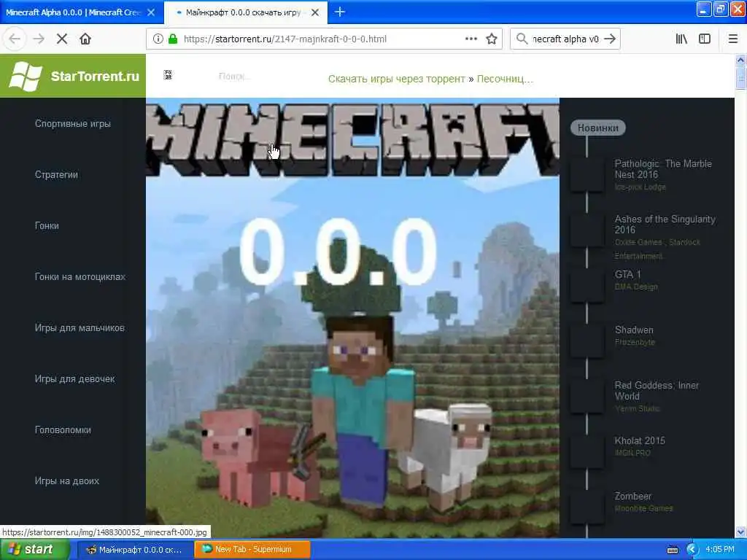Open the Стратегии category
The height and width of the screenshot is (560, 747).
click(56, 175)
